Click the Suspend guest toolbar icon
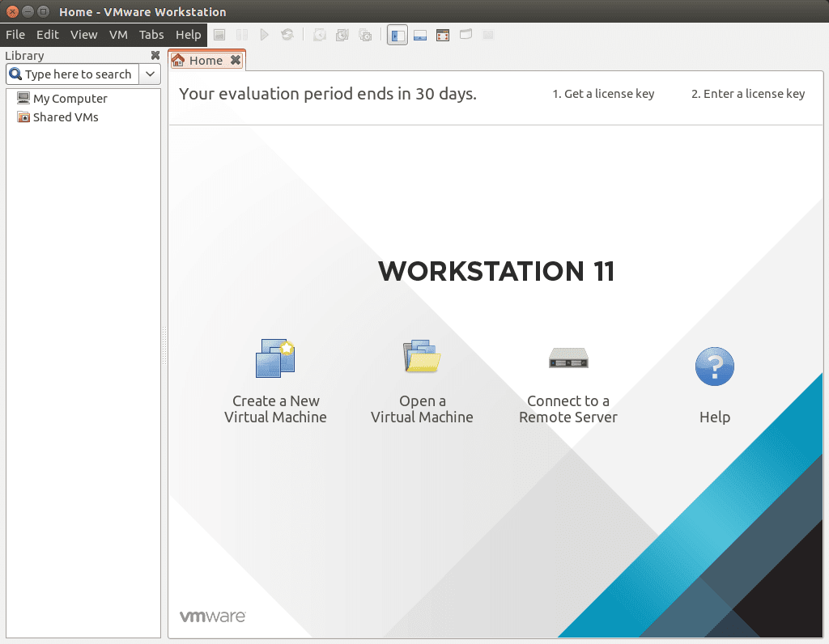 (219, 35)
